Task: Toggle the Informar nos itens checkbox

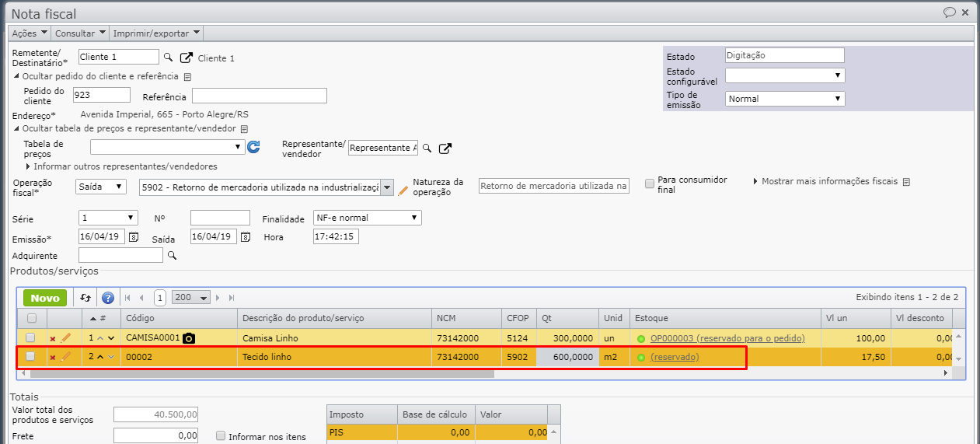Action: tap(221, 436)
